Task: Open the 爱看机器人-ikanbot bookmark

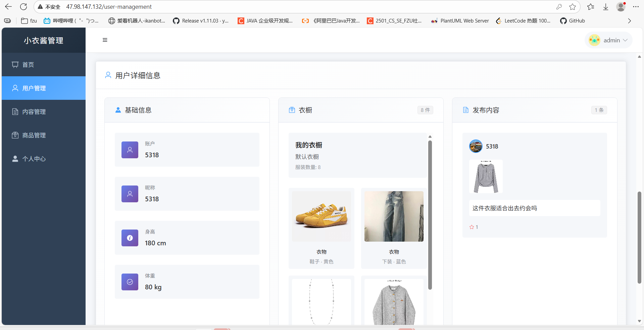Action: (x=137, y=21)
